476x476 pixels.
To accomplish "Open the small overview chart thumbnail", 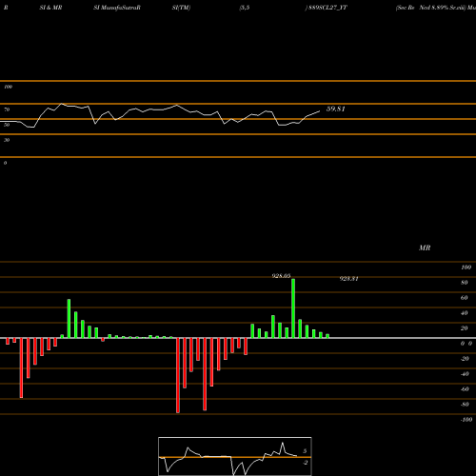I will coord(235,456).
